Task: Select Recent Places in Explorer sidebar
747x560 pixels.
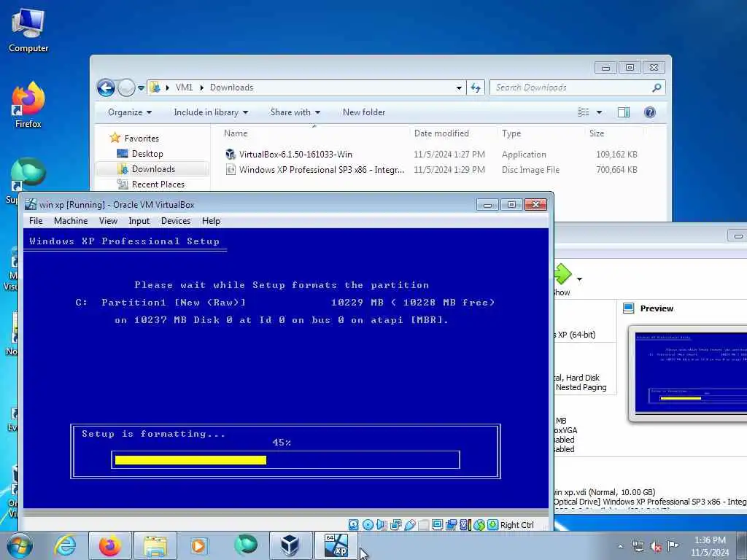Action: (158, 184)
